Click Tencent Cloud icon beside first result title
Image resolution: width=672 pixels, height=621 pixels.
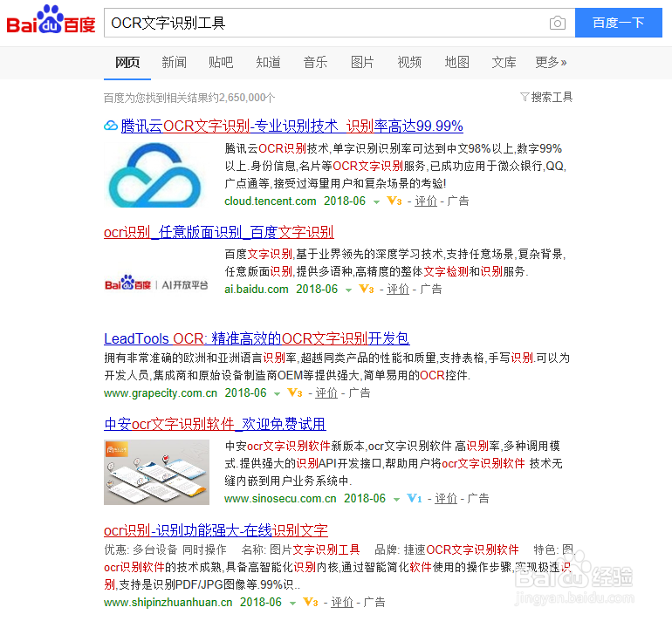tap(111, 126)
